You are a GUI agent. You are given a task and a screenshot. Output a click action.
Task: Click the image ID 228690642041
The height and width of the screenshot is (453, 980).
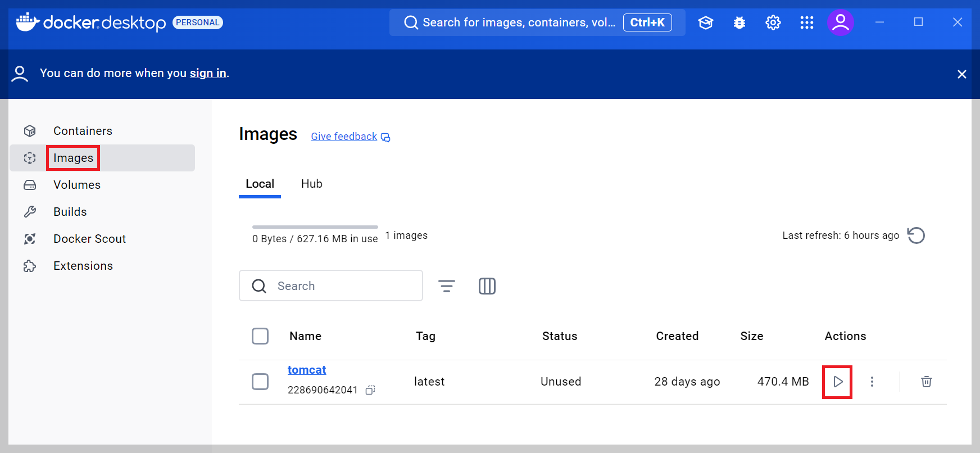(323, 390)
